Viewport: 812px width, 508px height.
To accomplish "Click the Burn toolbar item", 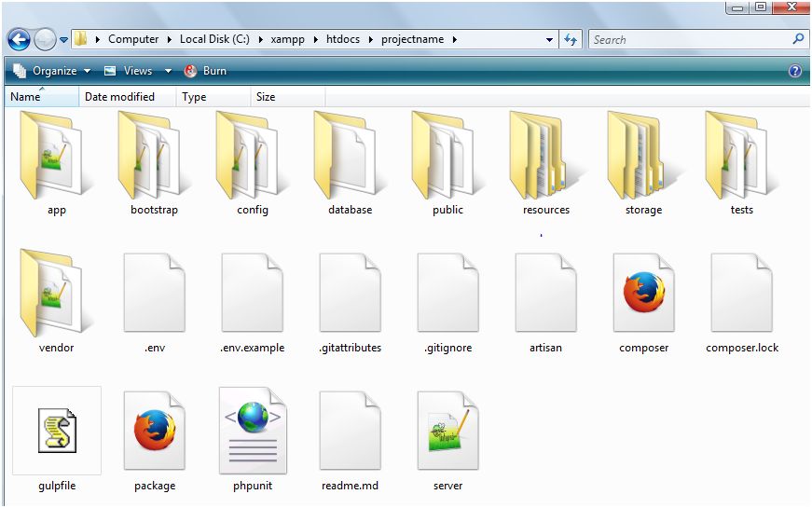I will coord(206,71).
